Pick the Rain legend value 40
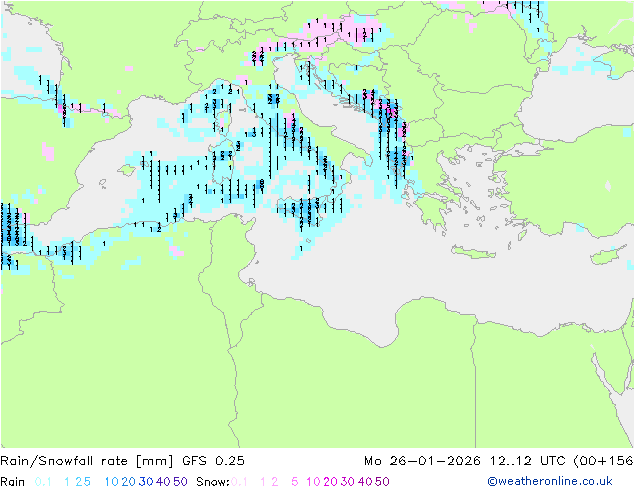Viewport: 634px width, 490px height. [x=163, y=482]
